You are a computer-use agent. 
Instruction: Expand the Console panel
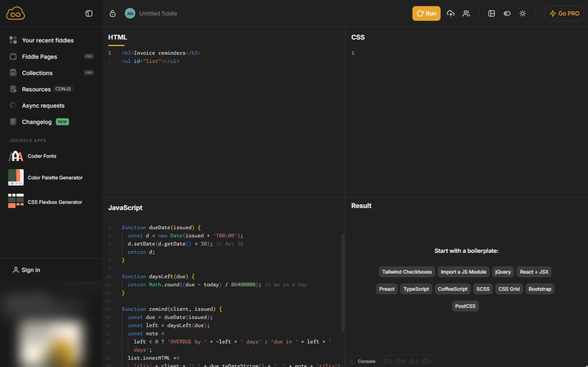coord(367,362)
